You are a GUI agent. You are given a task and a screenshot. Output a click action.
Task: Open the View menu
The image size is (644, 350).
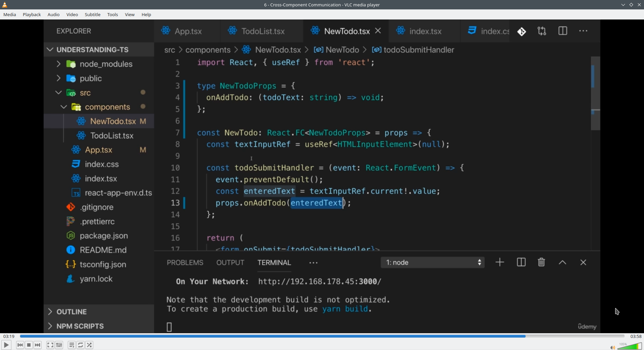[130, 14]
